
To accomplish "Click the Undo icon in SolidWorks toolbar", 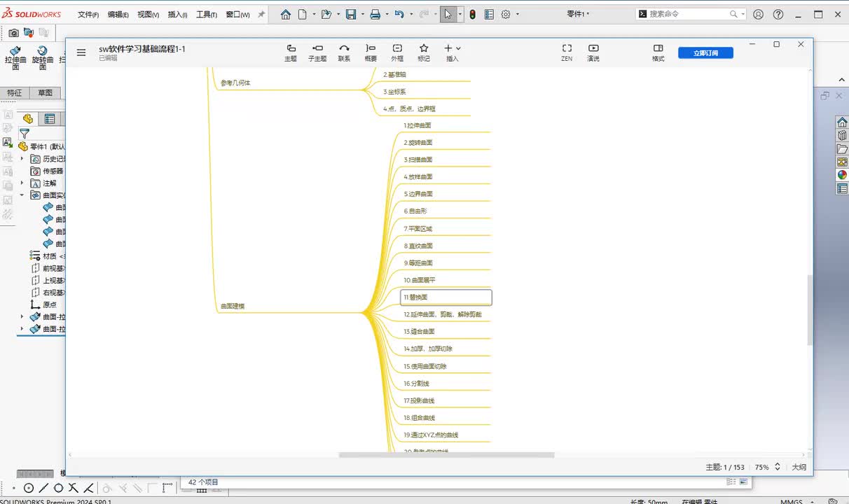I will pos(399,14).
